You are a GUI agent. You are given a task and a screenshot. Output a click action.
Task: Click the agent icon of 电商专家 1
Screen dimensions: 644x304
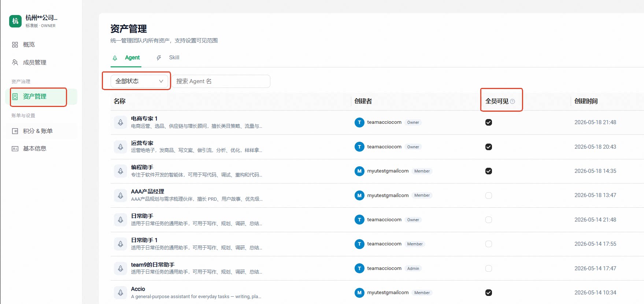(x=121, y=122)
